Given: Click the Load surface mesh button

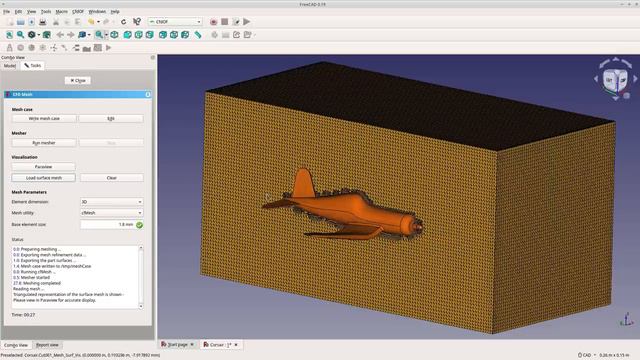Looking at the screenshot, I should click(44, 178).
